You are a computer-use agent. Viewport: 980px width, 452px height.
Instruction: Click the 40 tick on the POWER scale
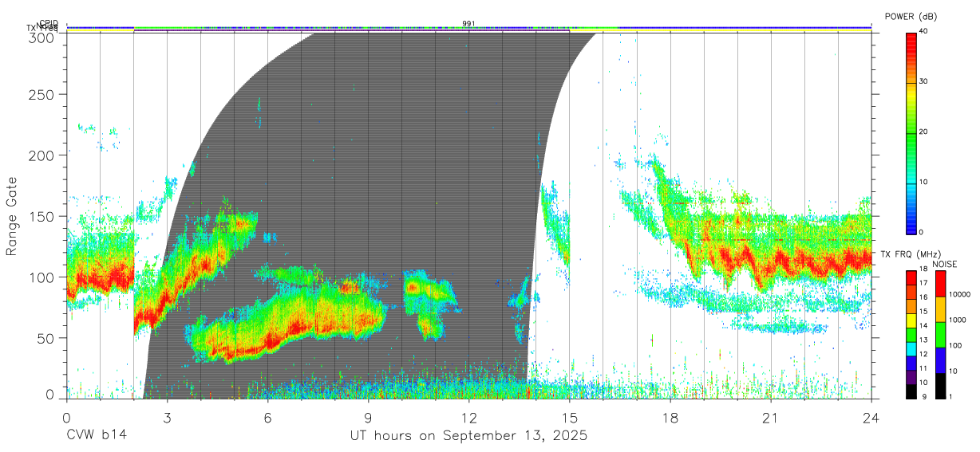(923, 32)
